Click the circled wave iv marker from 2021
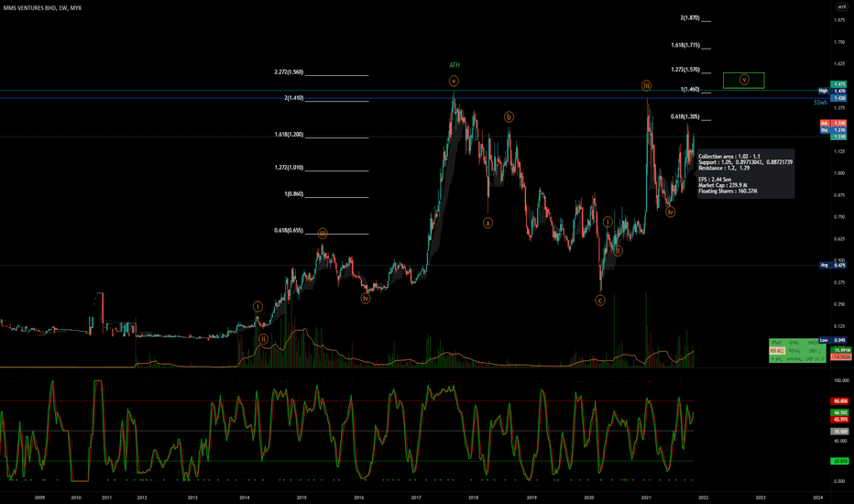Screen dimensions: 854x504 pos(670,212)
